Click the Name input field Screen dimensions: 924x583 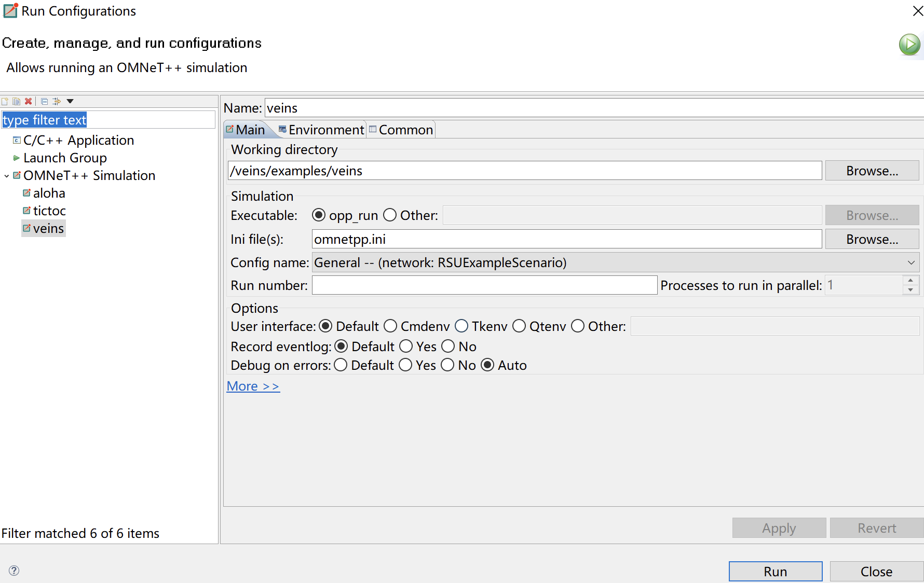click(x=594, y=108)
